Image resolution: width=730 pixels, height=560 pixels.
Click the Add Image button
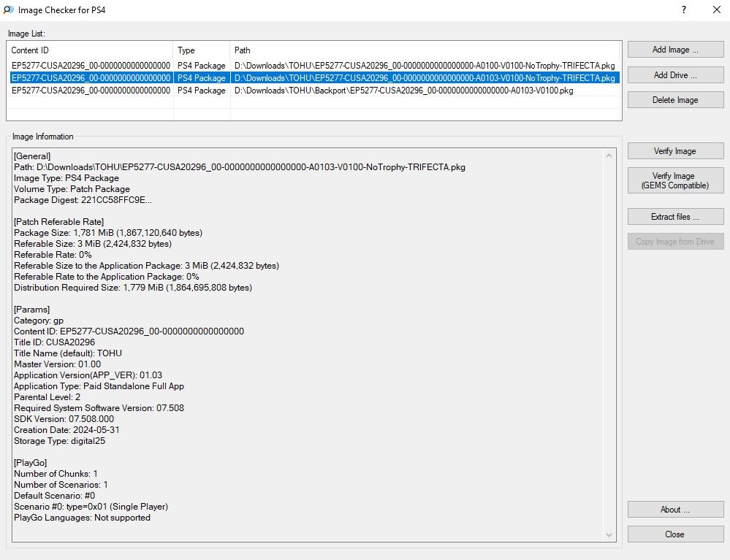tap(675, 50)
